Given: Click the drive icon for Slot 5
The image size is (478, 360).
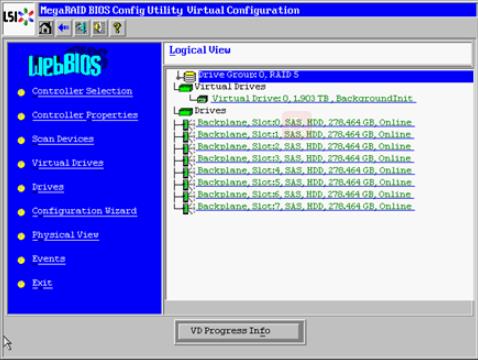Looking at the screenshot, I should (x=186, y=184).
